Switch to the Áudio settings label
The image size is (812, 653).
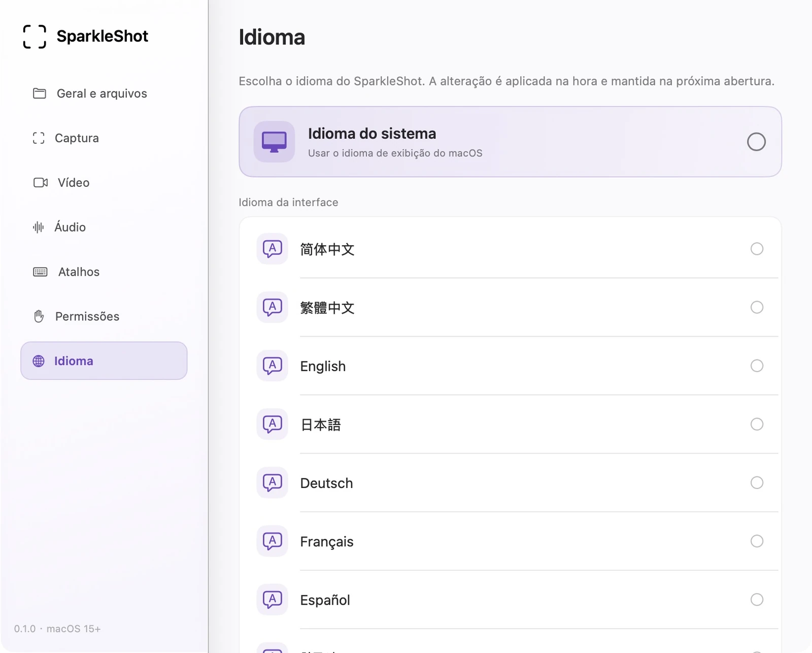click(70, 227)
